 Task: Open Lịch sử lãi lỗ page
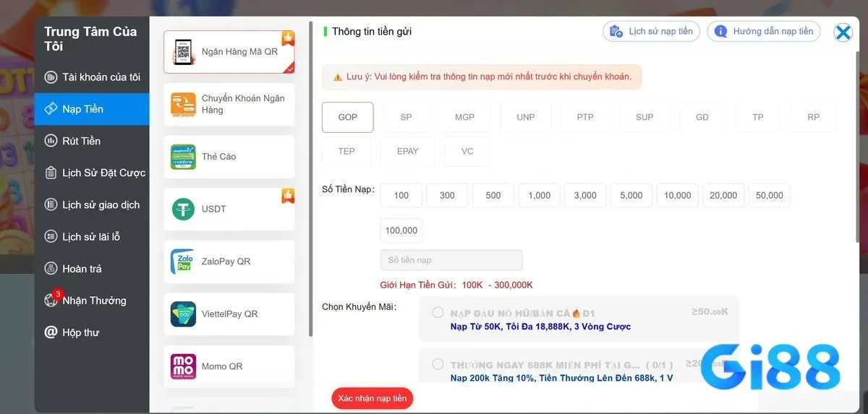coord(92,236)
